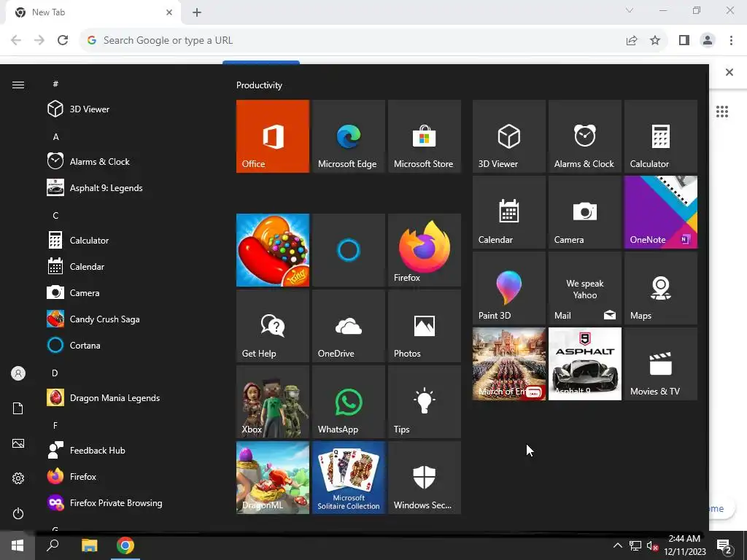Viewport: 747px width, 560px height.
Task: Open the Candy Crush tile
Action: [x=273, y=250]
